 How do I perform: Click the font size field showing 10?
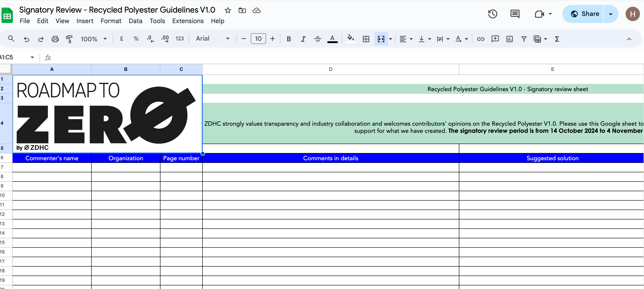(258, 39)
